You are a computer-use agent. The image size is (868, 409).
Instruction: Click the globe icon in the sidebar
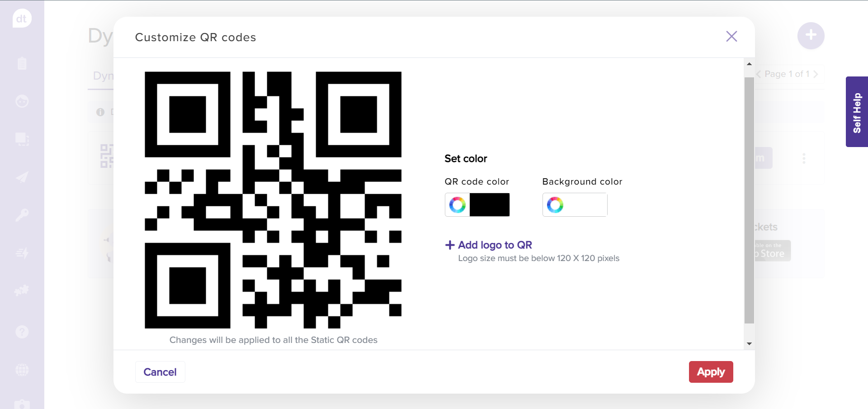click(22, 370)
